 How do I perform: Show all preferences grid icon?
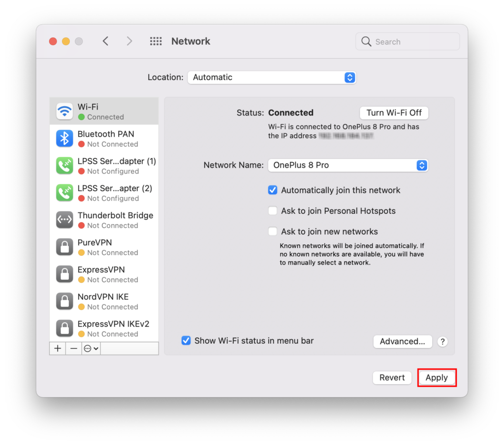coord(156,41)
